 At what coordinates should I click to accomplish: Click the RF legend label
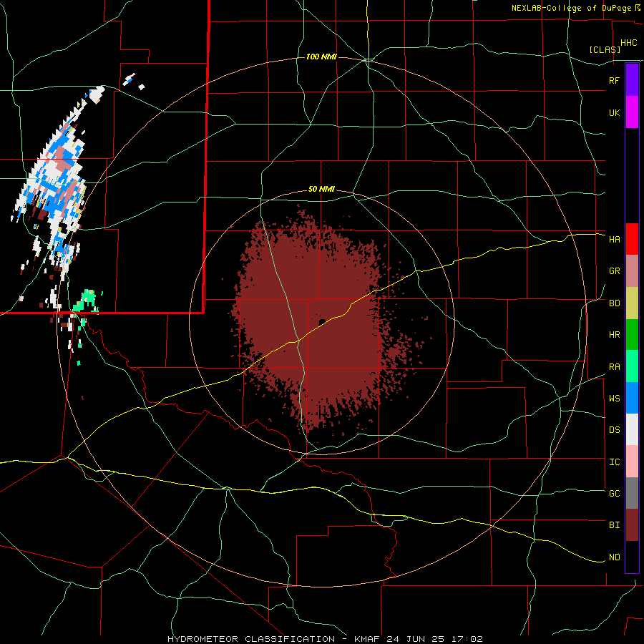(614, 80)
